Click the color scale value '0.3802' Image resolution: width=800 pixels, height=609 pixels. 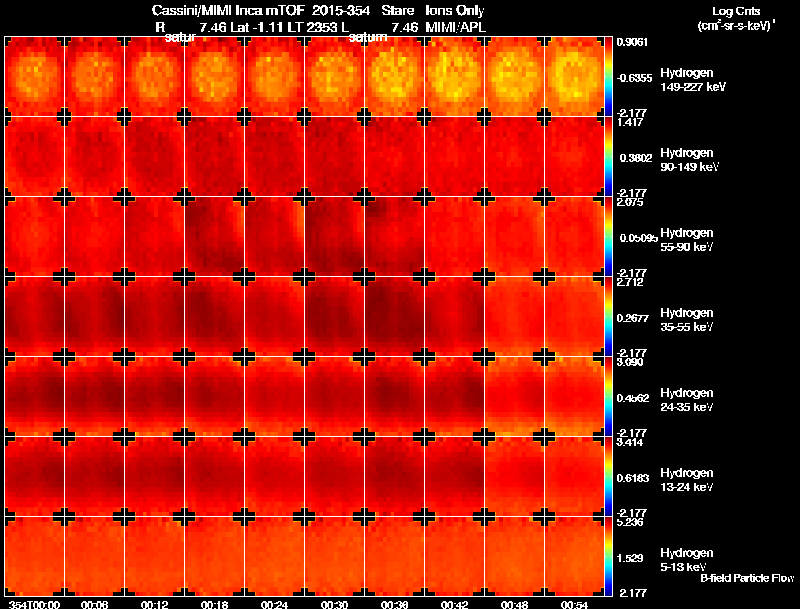tap(636, 158)
